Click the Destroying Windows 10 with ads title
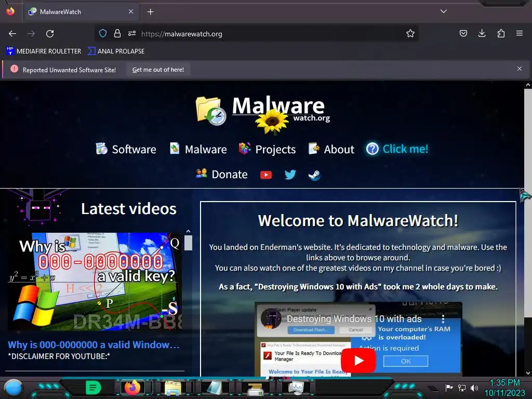Viewport: 532px width, 399px height. (x=354, y=319)
